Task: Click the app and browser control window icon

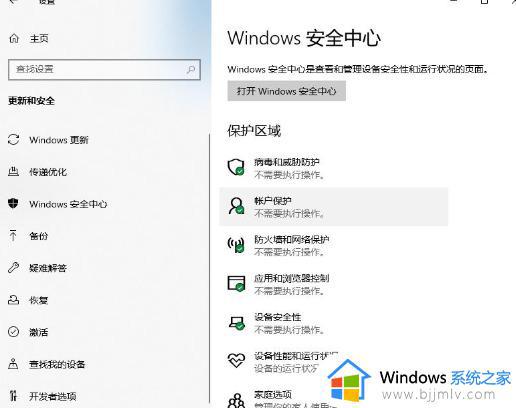Action: (x=236, y=283)
